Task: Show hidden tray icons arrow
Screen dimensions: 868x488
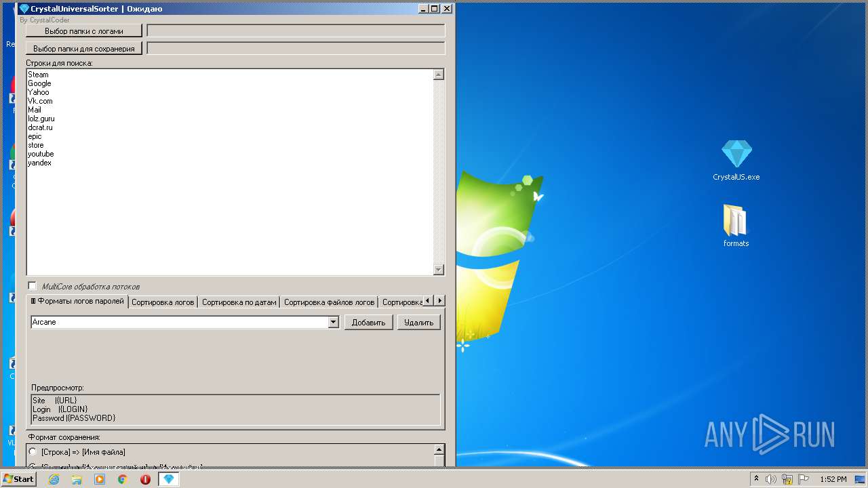Action: [x=756, y=479]
